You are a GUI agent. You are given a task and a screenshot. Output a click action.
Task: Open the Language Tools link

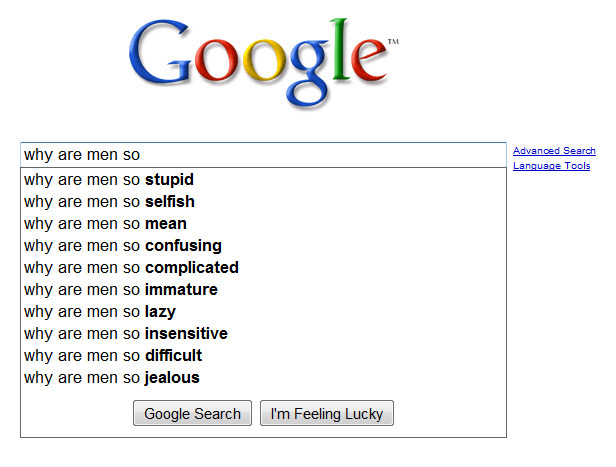point(551,166)
